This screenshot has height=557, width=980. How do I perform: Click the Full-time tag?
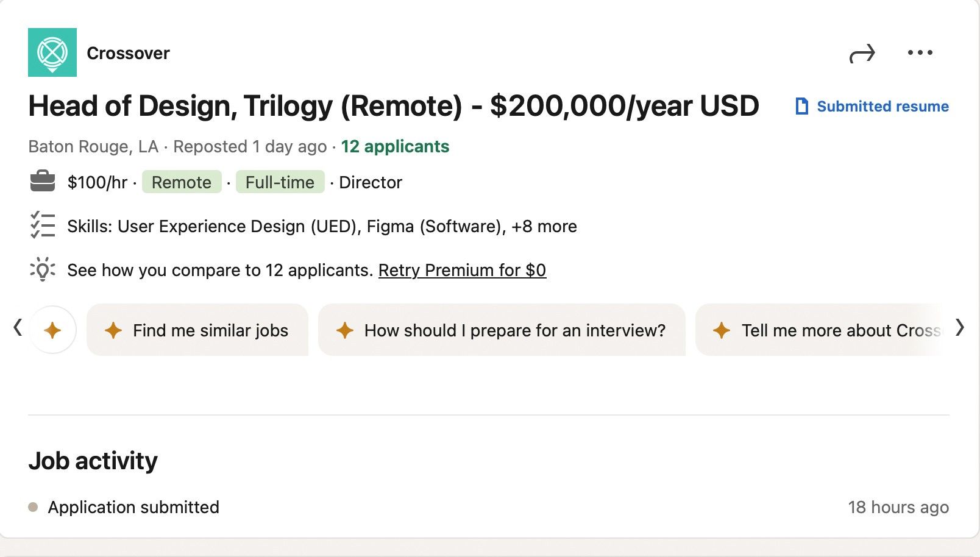pyautogui.click(x=280, y=182)
